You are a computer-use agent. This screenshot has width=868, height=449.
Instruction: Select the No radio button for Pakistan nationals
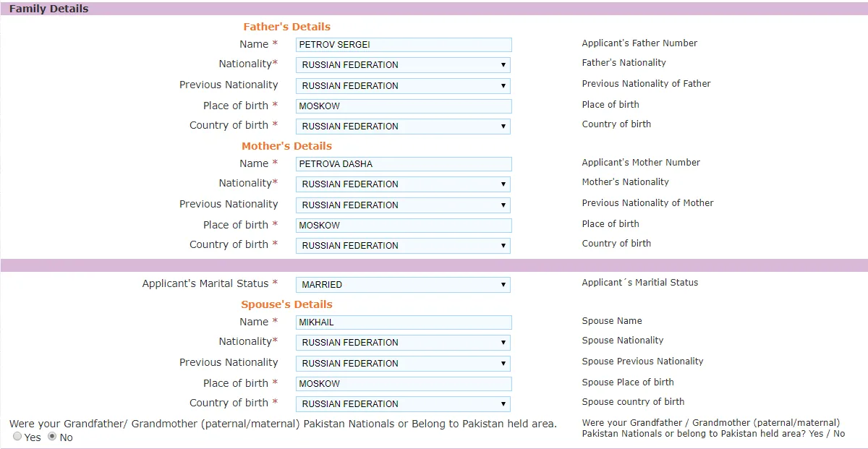coord(52,437)
